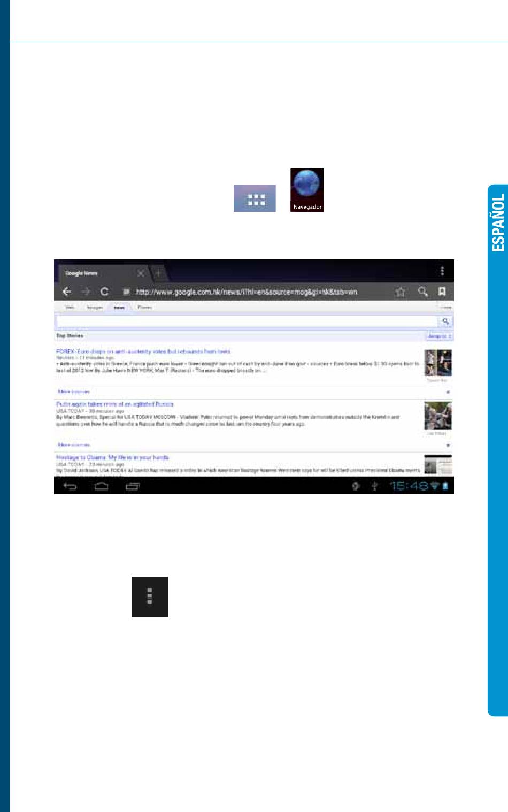Tap the Android Home button

click(102, 486)
